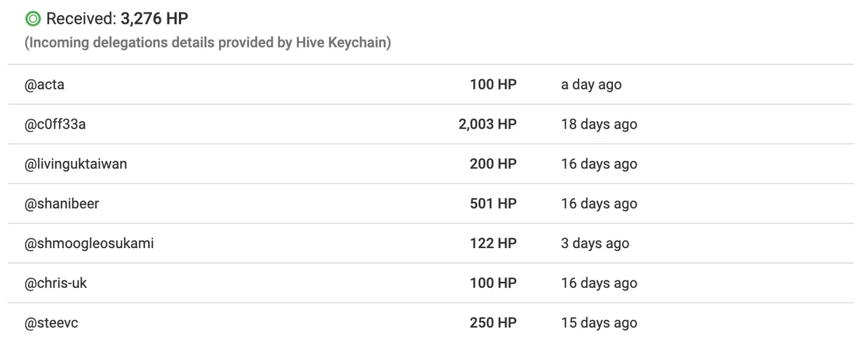Click the 250 HP amount for steevc

tap(493, 323)
